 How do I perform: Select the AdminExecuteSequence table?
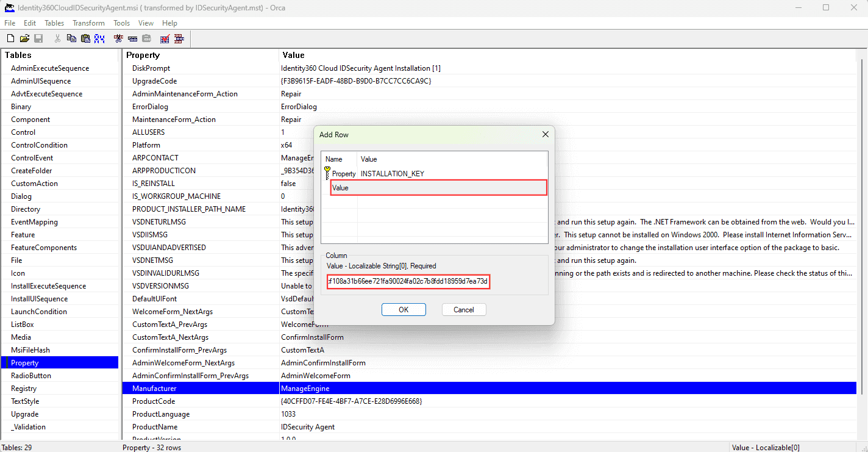50,68
